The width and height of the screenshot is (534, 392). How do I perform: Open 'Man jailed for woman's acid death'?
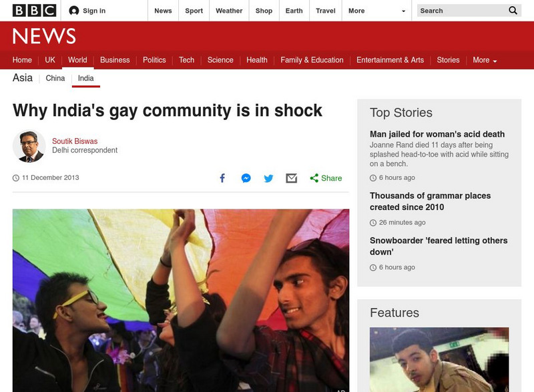(437, 134)
